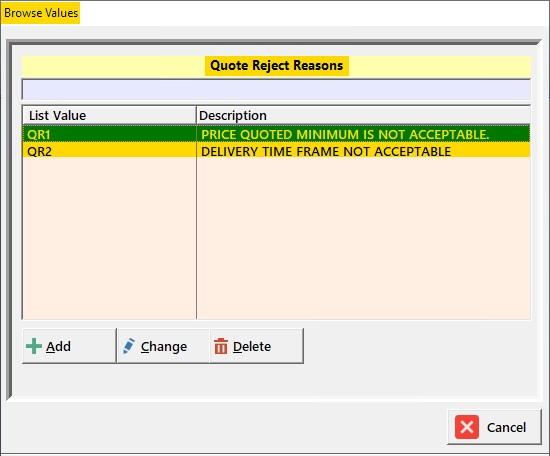Click the Quote Reject Reasons heading
The image size is (550, 456).
coord(277,66)
